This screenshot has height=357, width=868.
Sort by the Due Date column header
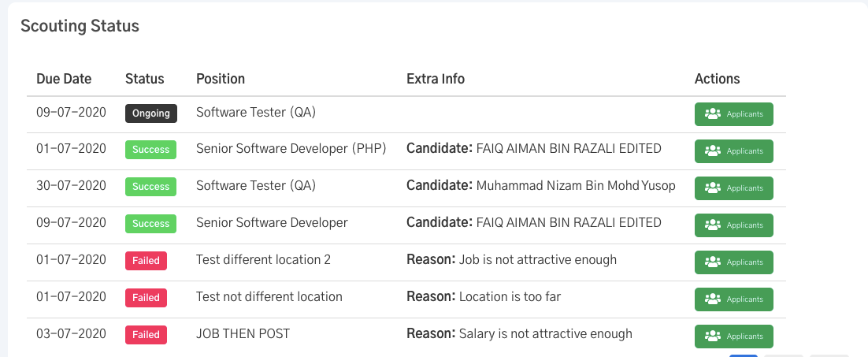tap(64, 79)
